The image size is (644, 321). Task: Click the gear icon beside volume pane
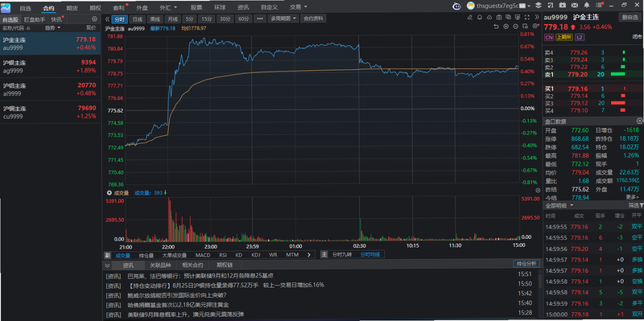click(x=538, y=191)
